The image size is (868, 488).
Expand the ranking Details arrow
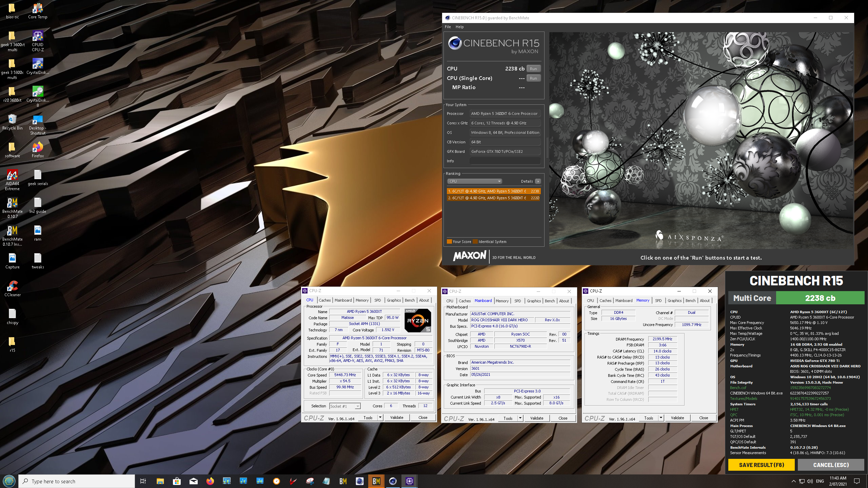click(x=538, y=181)
